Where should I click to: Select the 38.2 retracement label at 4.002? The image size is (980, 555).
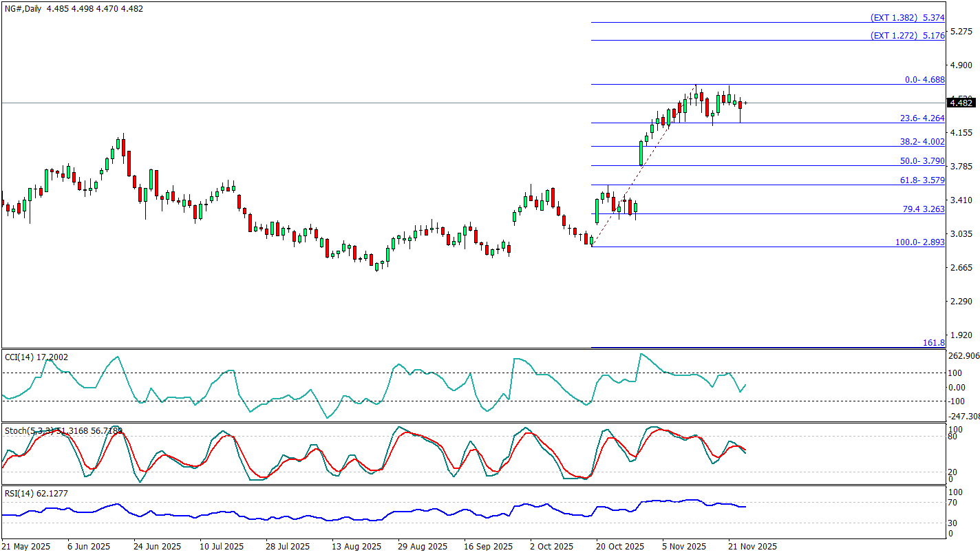[922, 141]
